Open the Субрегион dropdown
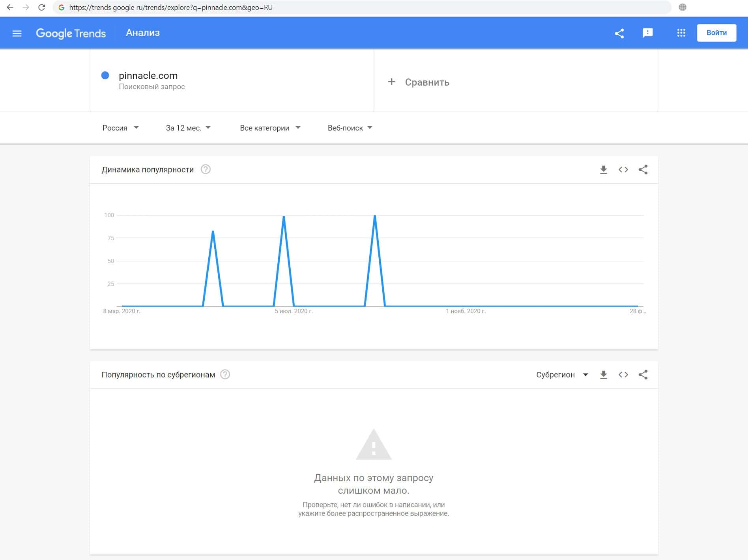Image resolution: width=748 pixels, height=560 pixels. (562, 375)
